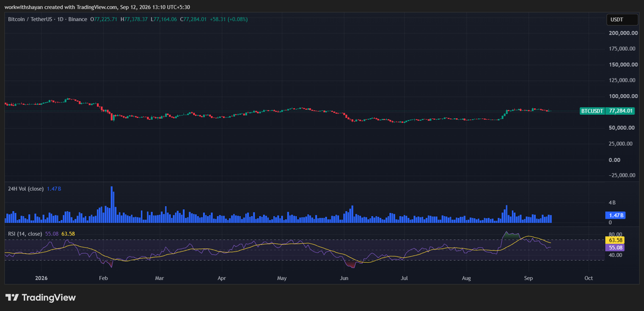Screen dimensions: 644x311
Task: Click the tallest volume bar in February
Action: pos(112,204)
